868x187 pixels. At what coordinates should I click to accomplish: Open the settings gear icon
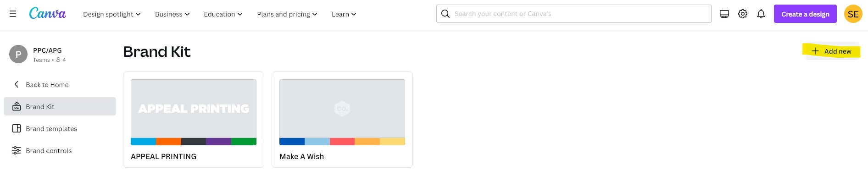[x=743, y=14]
